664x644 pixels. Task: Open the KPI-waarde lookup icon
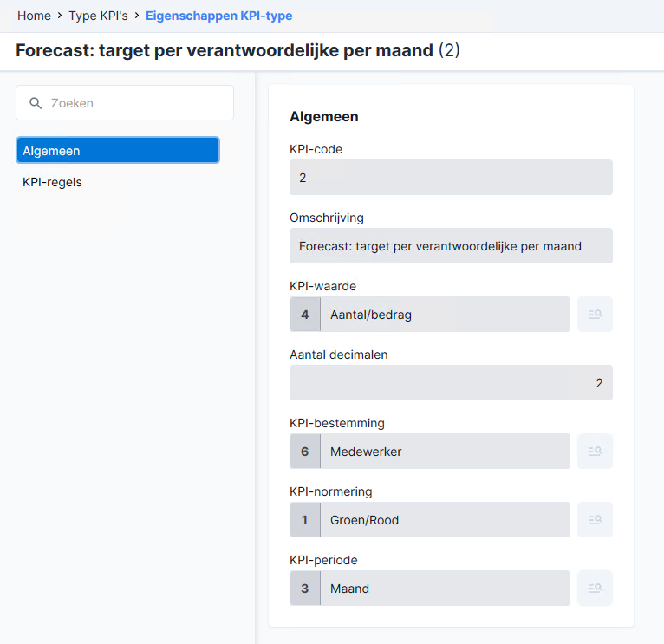(595, 314)
